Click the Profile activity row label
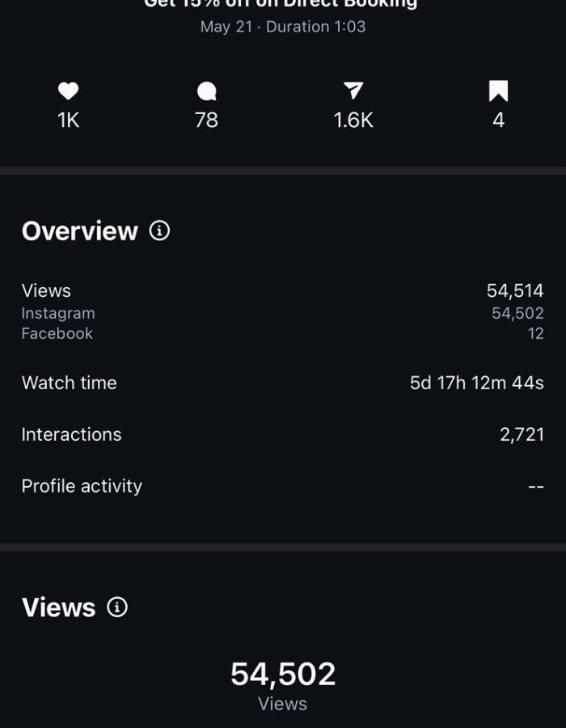The image size is (566, 728). (82, 486)
